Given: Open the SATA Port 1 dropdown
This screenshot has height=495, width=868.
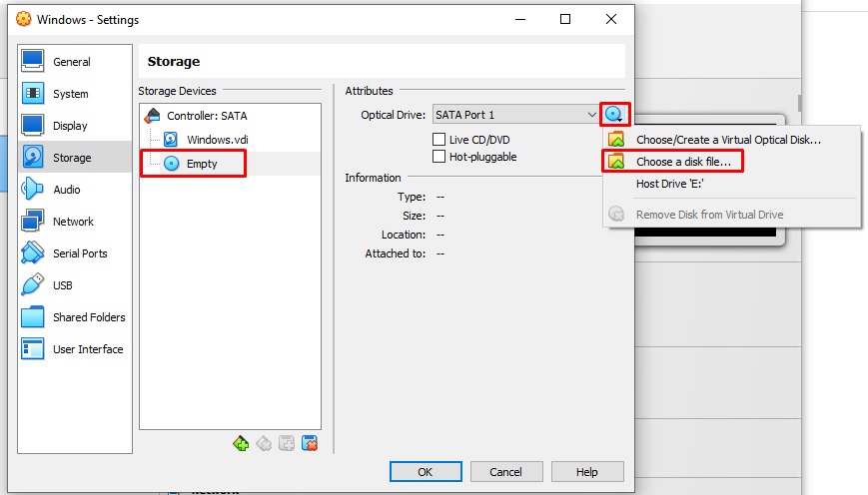Looking at the screenshot, I should [x=514, y=115].
